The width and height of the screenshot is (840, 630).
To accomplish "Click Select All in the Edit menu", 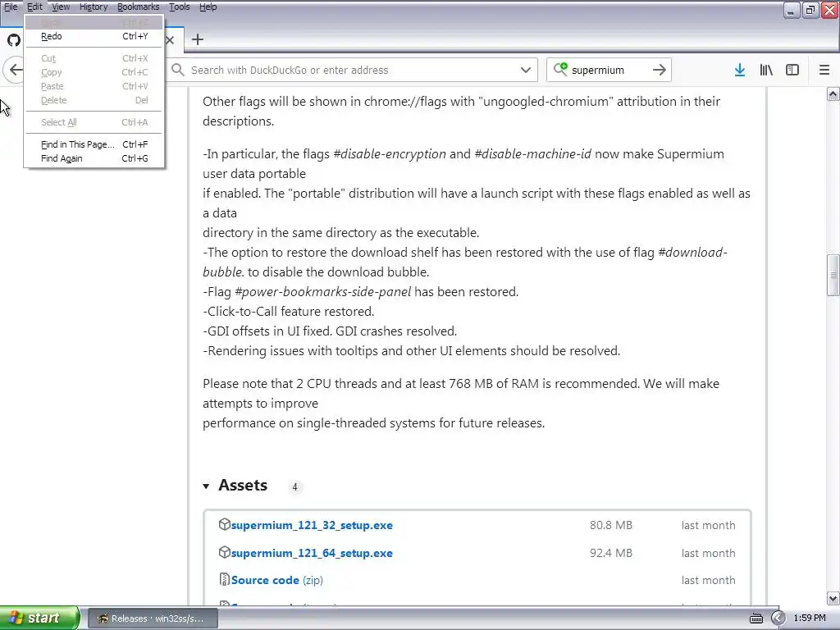I will (94, 123).
